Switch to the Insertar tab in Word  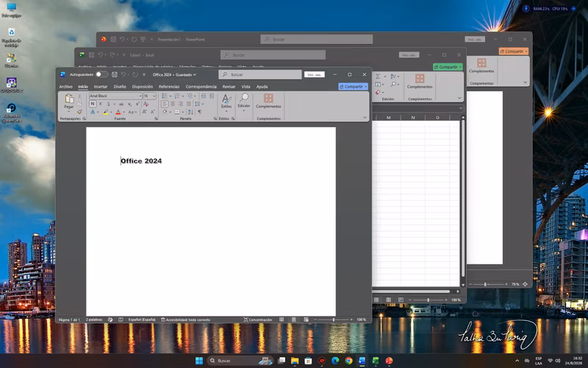click(x=101, y=86)
